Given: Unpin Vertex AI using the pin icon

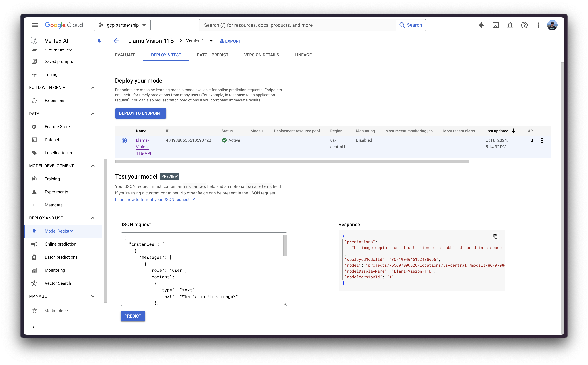Looking at the screenshot, I should pos(99,41).
